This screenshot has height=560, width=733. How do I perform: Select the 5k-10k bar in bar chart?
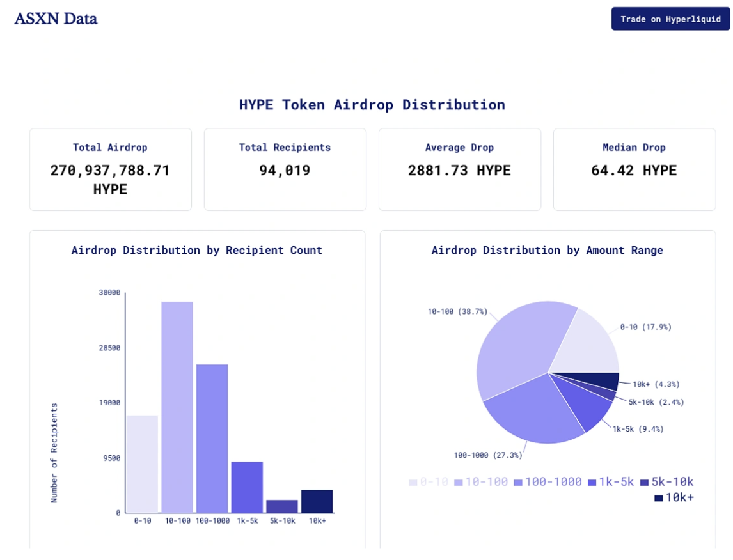click(282, 506)
